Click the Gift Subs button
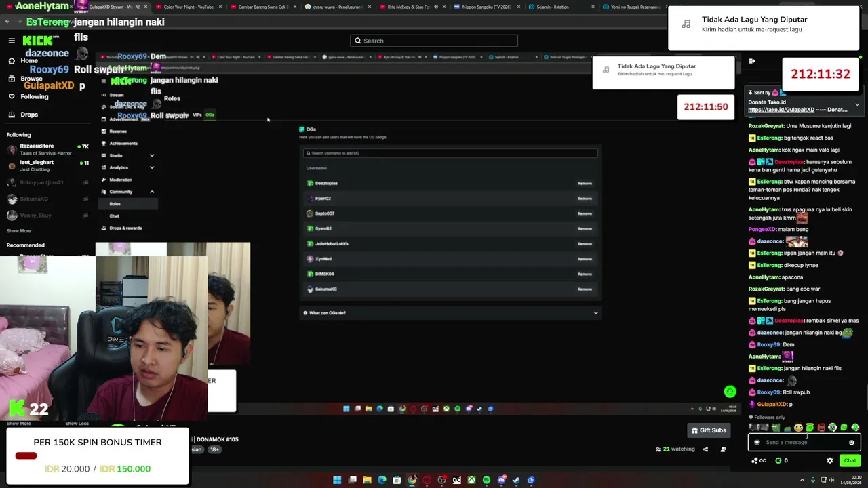This screenshot has height=488, width=868. pyautogui.click(x=708, y=430)
